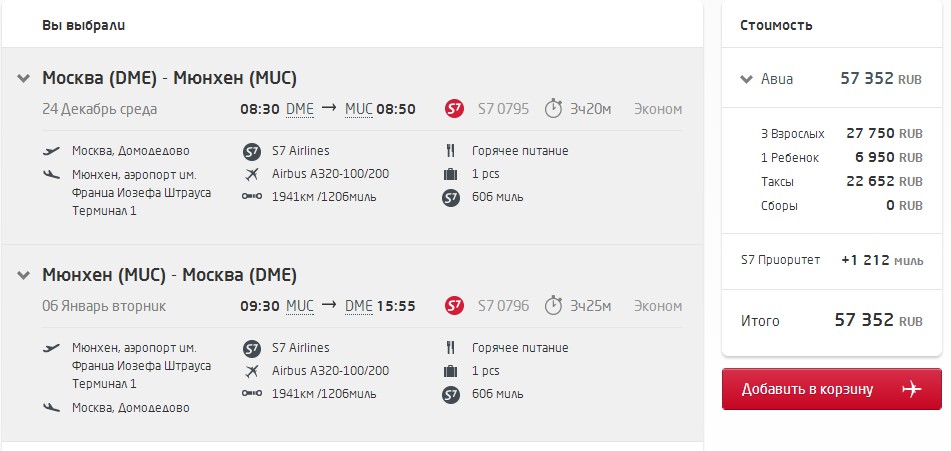Click the distance icon beside 1941км in first flight
The width and height of the screenshot is (951, 451).
point(252,196)
